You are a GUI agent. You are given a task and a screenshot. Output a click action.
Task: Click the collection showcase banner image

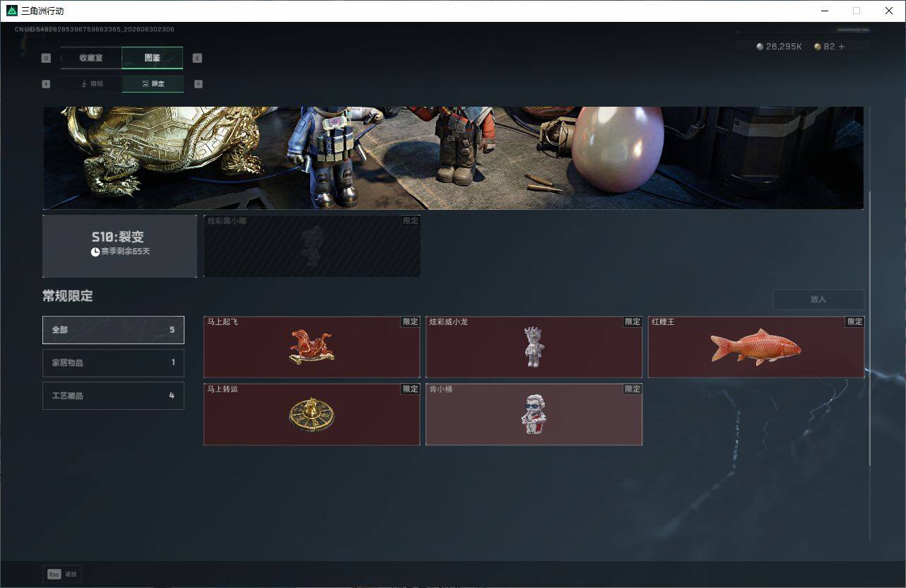[x=453, y=158]
